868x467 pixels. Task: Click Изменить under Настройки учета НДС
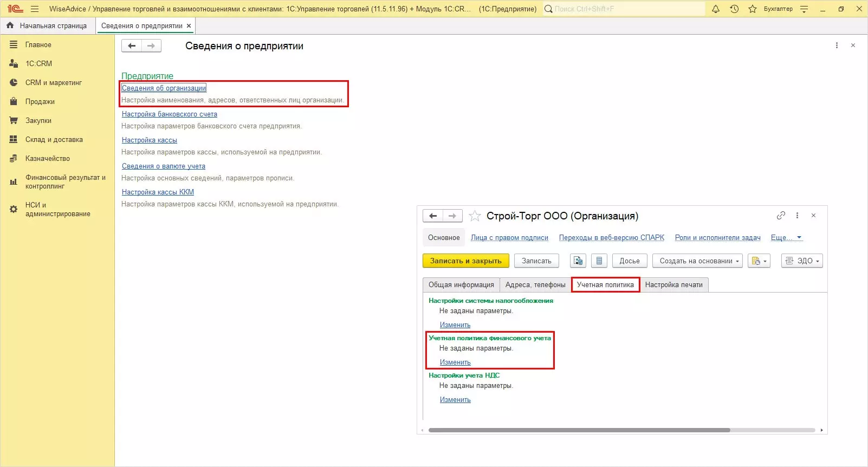click(x=455, y=399)
